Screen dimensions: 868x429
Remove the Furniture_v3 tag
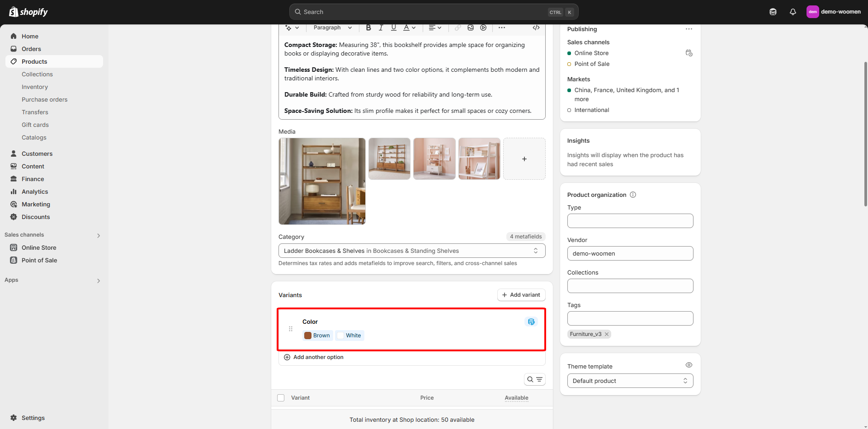point(607,334)
